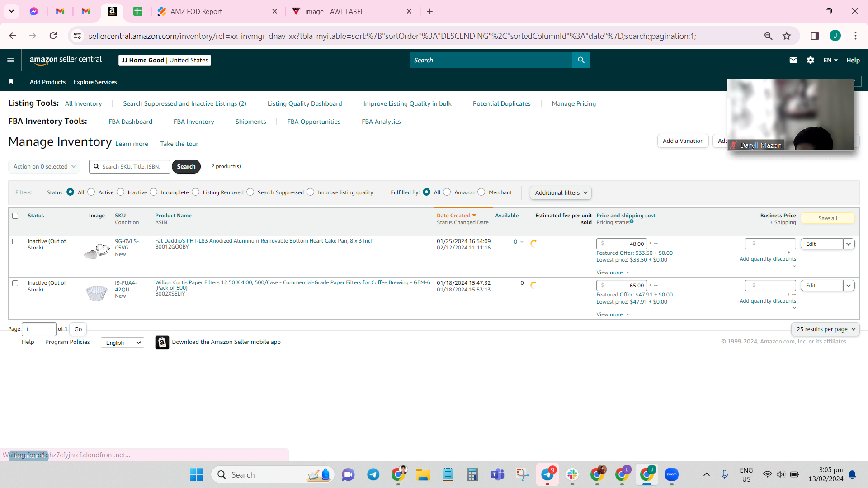Select the Active status filter
The image size is (868, 488).
click(91, 192)
